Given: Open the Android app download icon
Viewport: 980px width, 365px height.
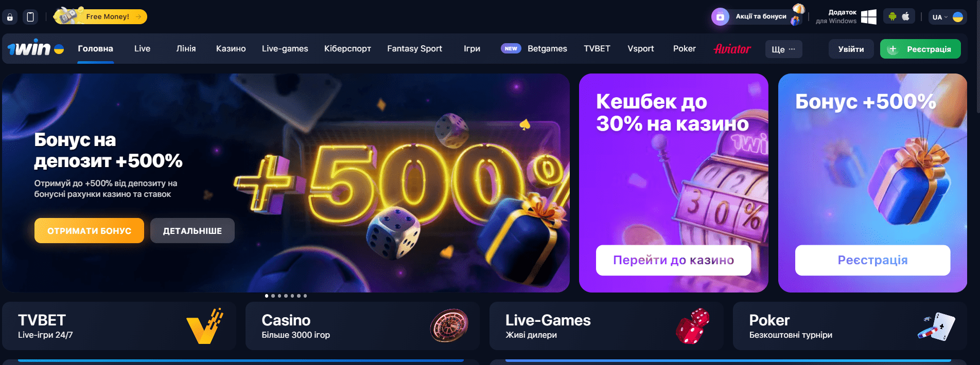Looking at the screenshot, I should [892, 16].
